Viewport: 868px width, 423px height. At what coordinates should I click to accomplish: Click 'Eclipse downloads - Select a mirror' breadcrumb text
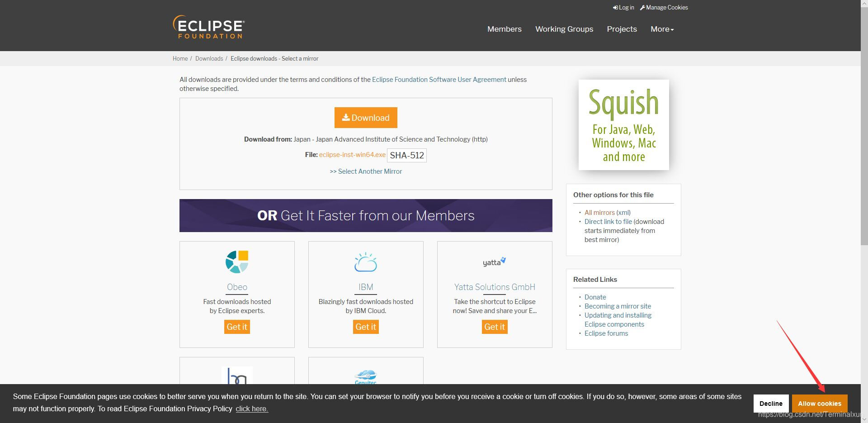tap(274, 58)
